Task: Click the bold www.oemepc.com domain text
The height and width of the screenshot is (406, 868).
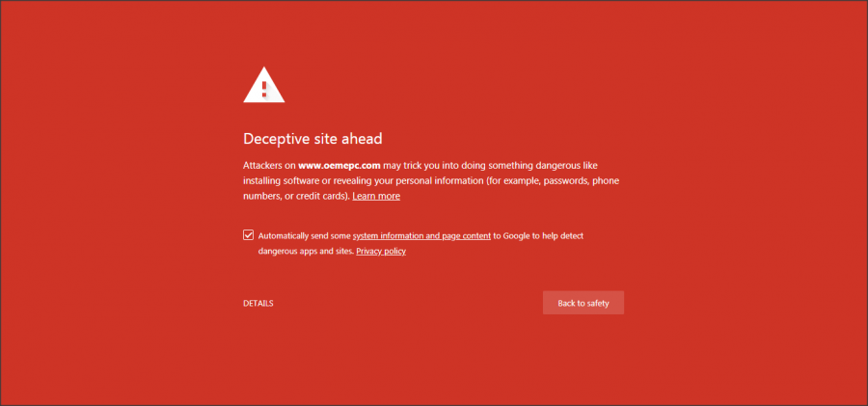Action: tap(339, 166)
